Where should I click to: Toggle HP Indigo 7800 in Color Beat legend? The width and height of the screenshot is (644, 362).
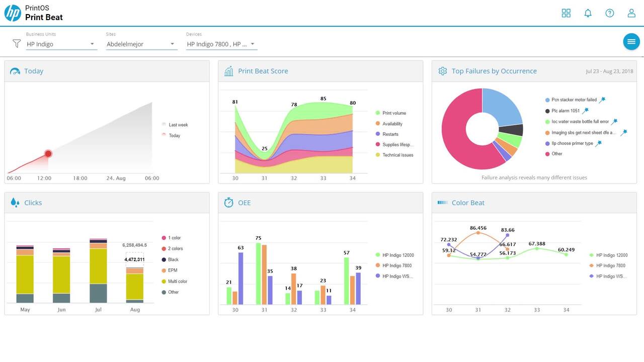point(607,265)
